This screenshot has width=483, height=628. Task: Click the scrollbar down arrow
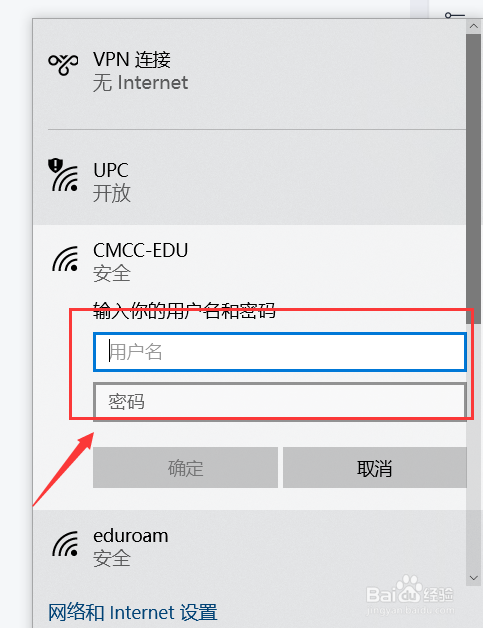coord(474,578)
